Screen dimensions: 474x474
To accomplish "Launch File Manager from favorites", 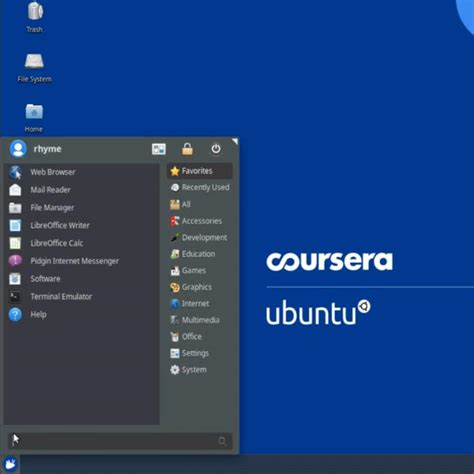I will click(82, 208).
